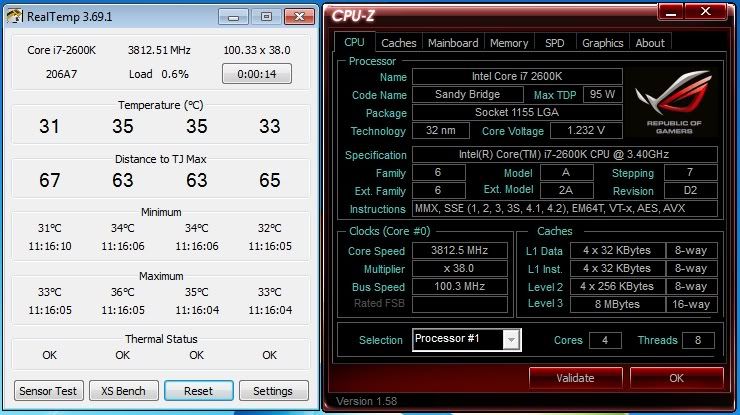Viewport: 740px width, 415px height.
Task: Open the About tab in CPU-Z
Action: (650, 43)
